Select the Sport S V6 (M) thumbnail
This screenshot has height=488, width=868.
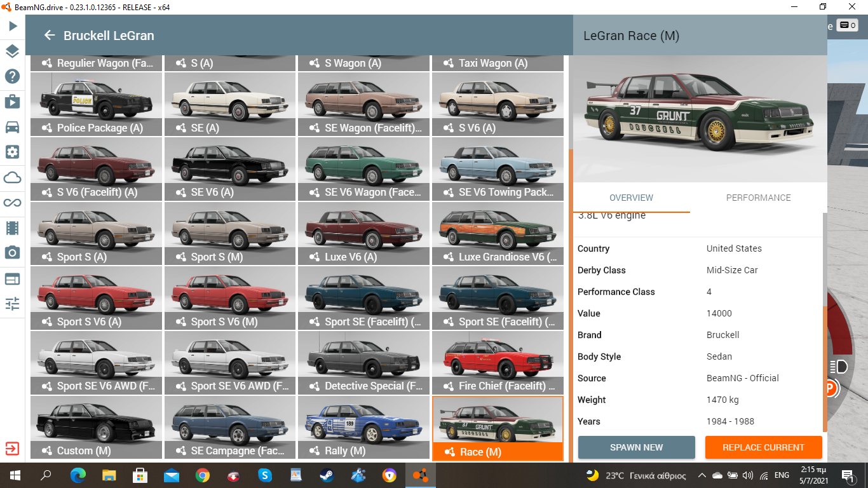click(230, 298)
